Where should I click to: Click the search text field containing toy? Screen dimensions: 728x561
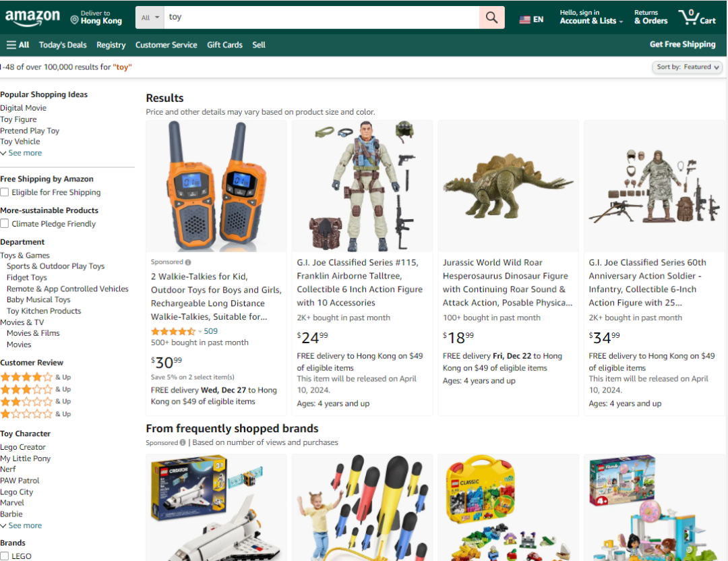[321, 18]
